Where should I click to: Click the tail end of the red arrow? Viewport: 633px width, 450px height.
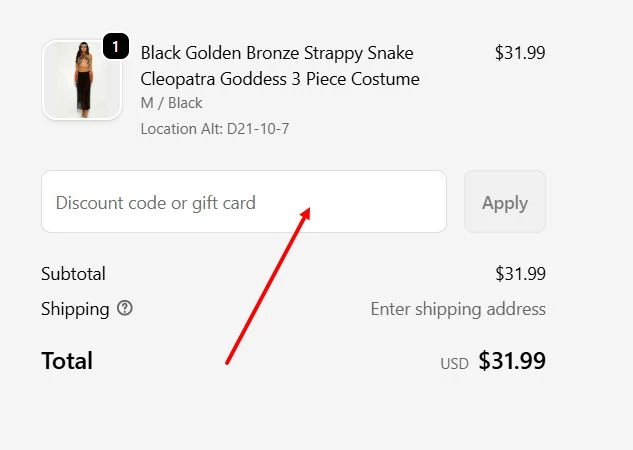click(228, 362)
